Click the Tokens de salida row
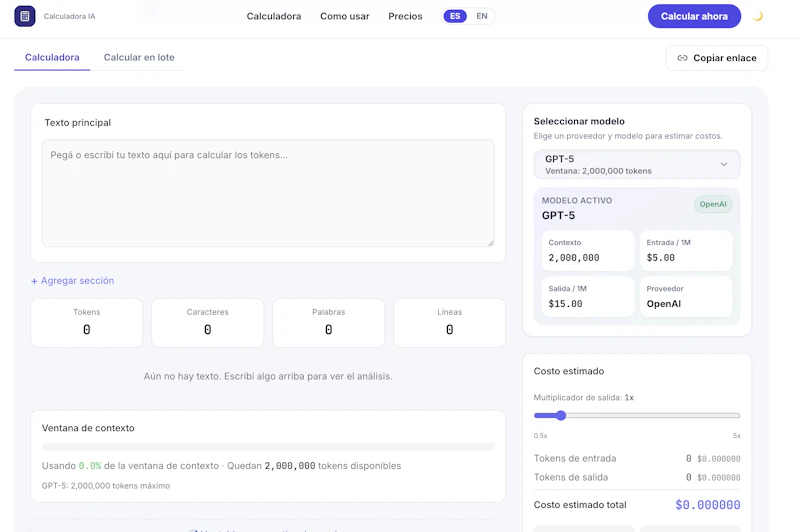The height and width of the screenshot is (532, 800). [637, 477]
